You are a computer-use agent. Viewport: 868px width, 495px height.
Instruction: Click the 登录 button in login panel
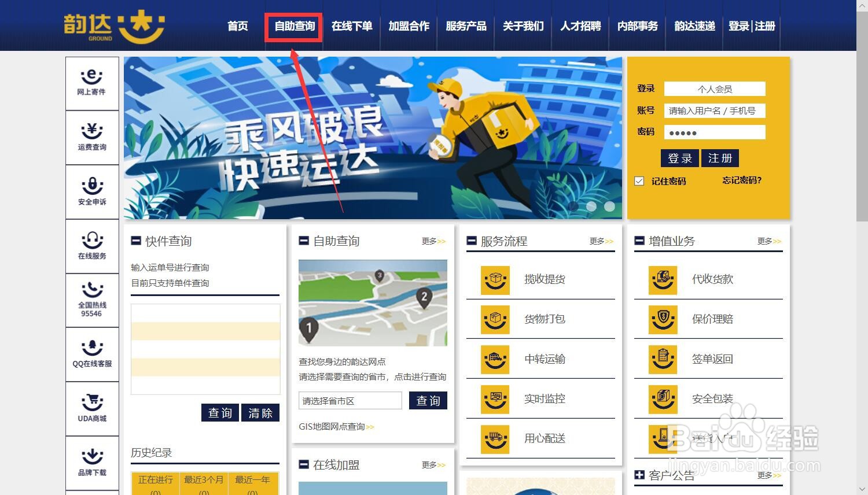coord(680,158)
